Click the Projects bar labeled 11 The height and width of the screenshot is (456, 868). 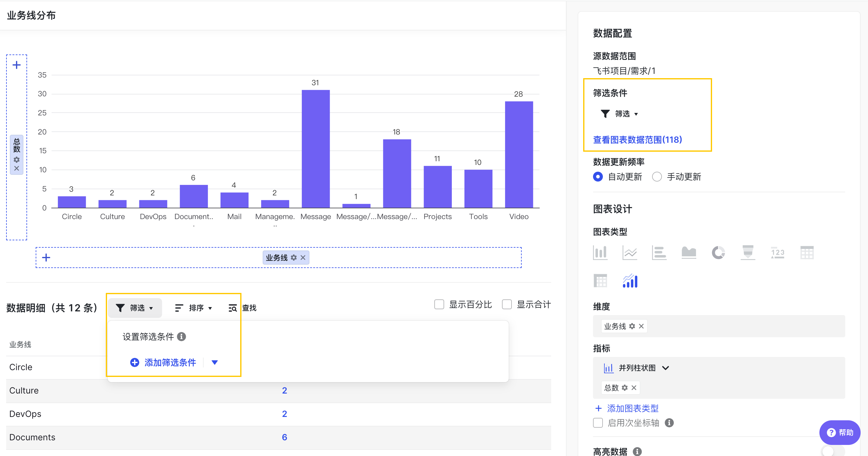click(x=438, y=187)
